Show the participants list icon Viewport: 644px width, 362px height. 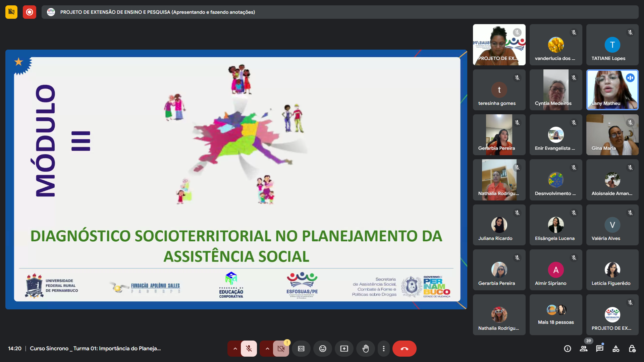[584, 349]
